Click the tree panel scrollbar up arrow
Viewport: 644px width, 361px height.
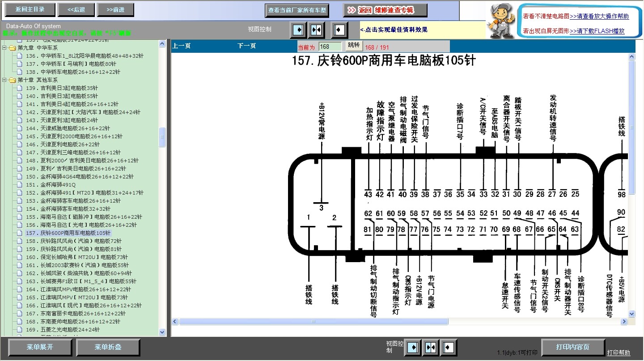point(162,43)
